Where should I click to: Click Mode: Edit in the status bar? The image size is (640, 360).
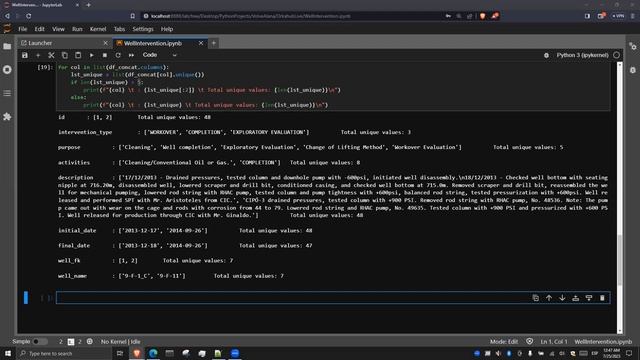pyautogui.click(x=504, y=342)
